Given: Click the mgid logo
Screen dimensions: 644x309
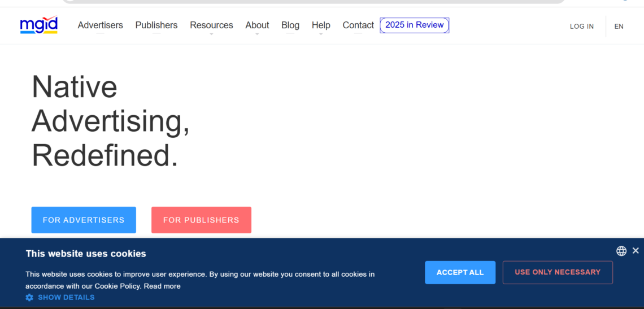Looking at the screenshot, I should pos(38,25).
